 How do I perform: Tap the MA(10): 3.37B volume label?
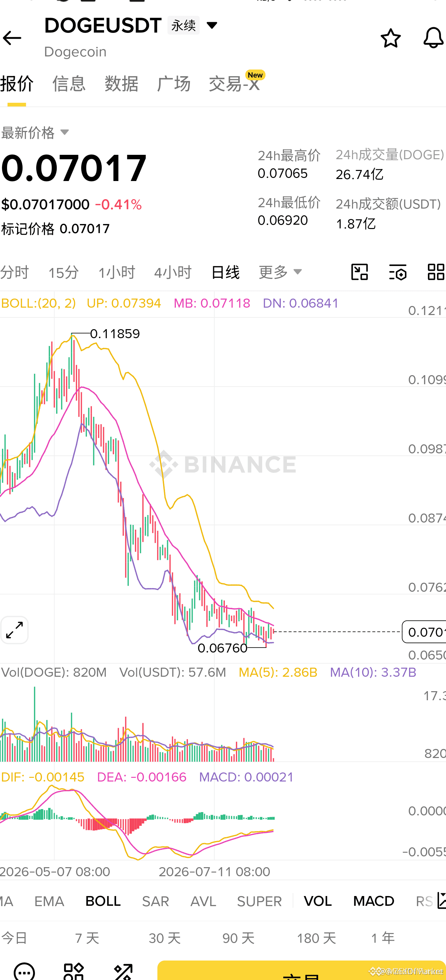[373, 672]
